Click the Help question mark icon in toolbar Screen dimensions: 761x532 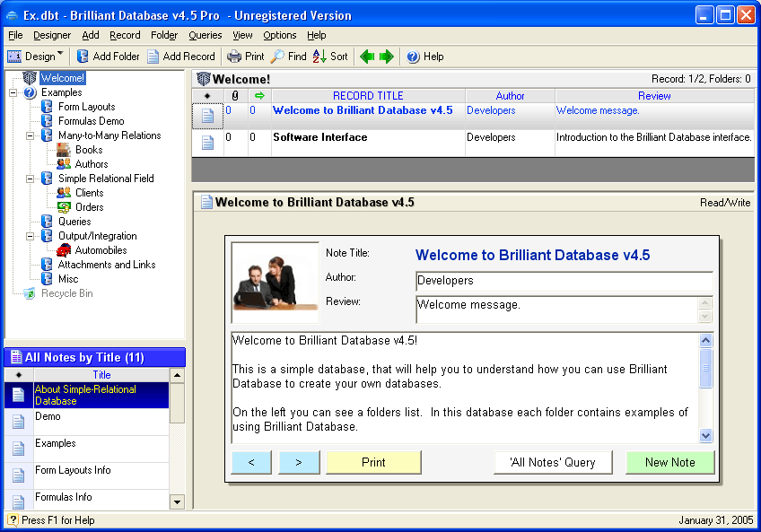point(413,57)
